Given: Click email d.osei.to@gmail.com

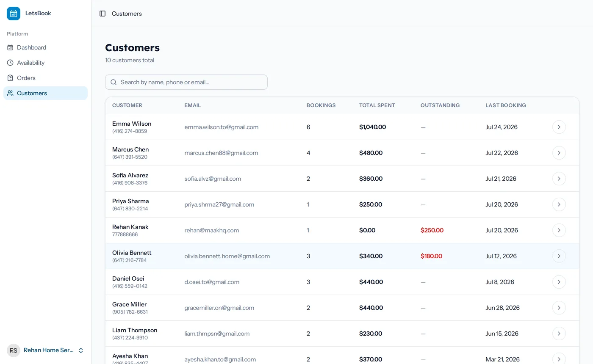Looking at the screenshot, I should (212, 282).
